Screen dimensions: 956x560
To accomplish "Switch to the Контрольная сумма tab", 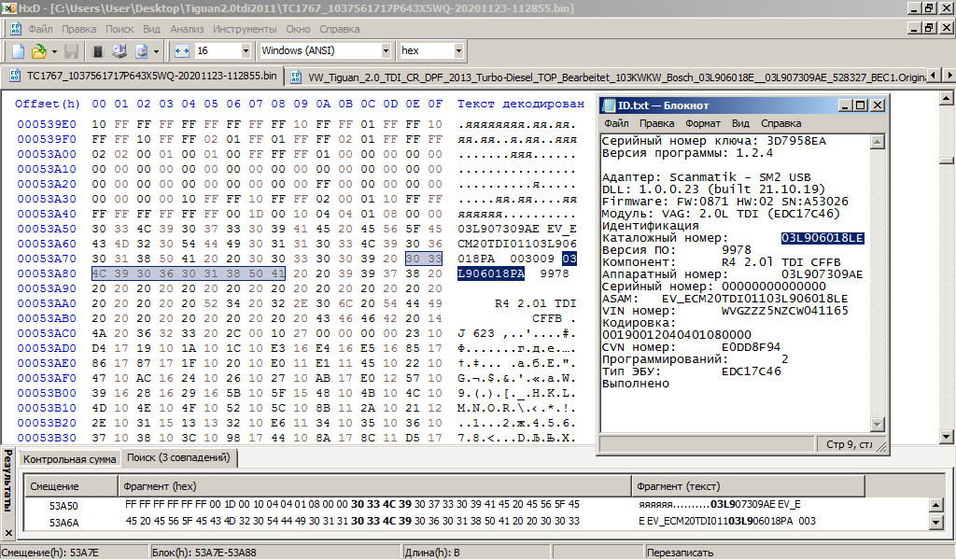I will tap(70, 459).
